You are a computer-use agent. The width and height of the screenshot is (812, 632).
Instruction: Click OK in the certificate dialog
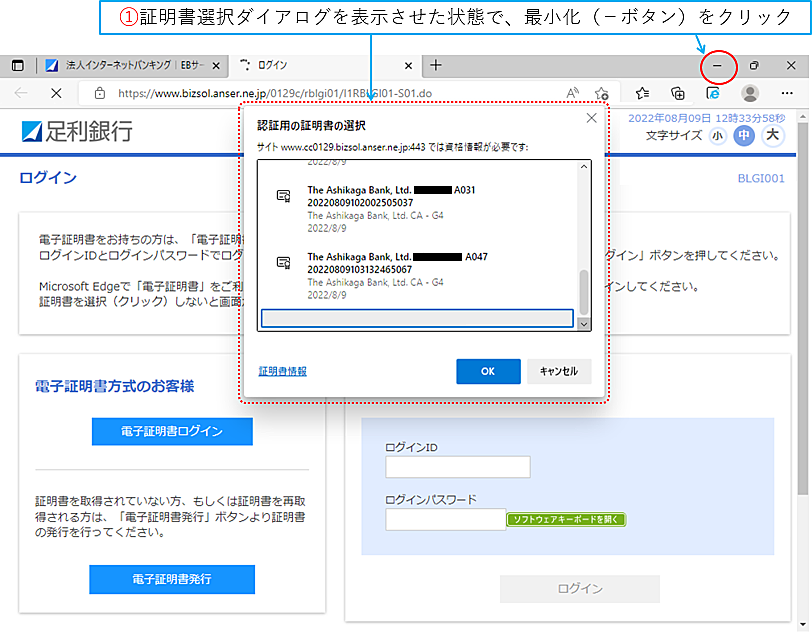[x=488, y=370]
